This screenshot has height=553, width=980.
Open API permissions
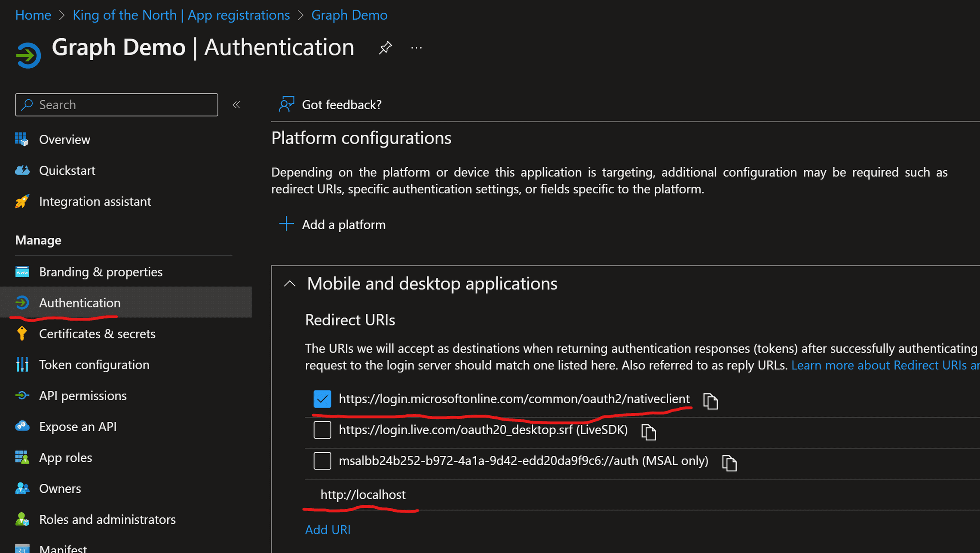83,395
